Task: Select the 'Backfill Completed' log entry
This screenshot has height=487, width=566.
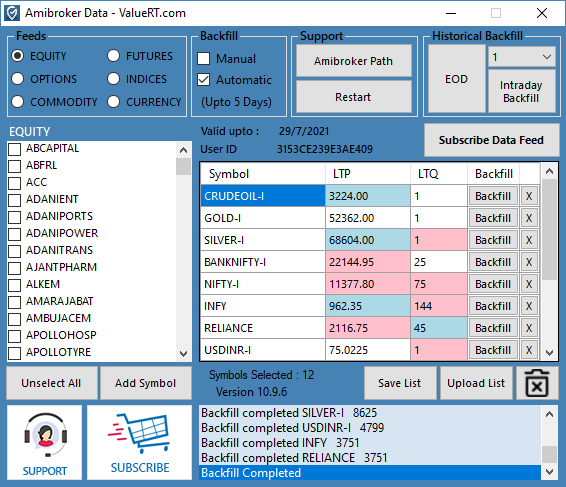Action: pyautogui.click(x=370, y=473)
